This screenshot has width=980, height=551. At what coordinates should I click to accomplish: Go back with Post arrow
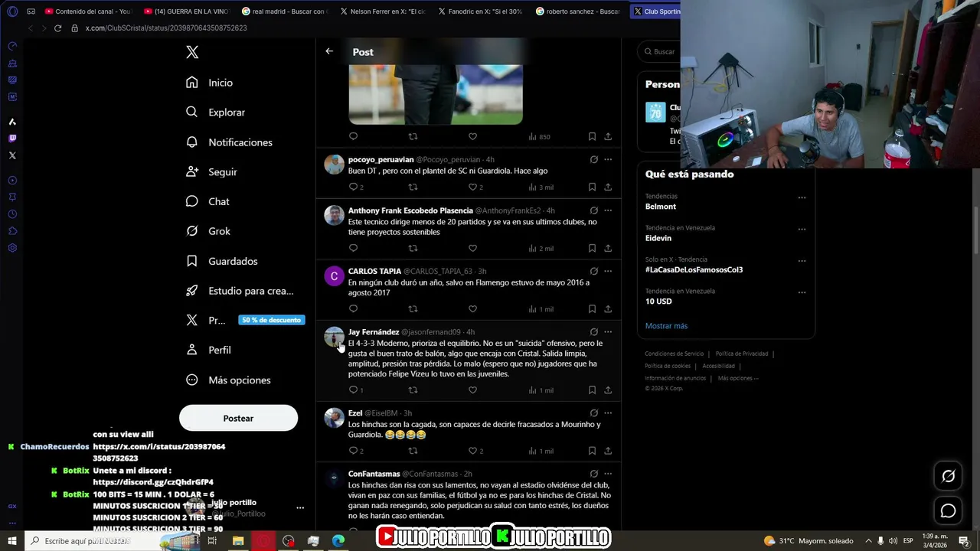click(329, 51)
